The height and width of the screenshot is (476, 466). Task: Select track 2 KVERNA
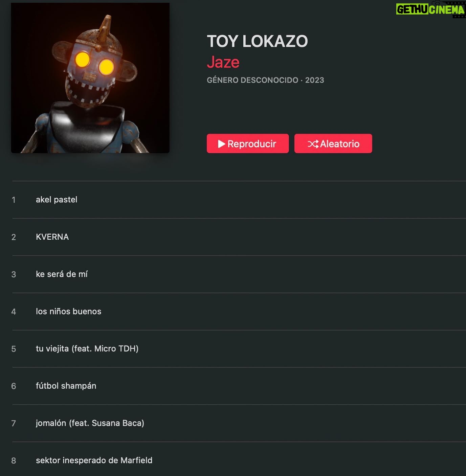[239, 237]
